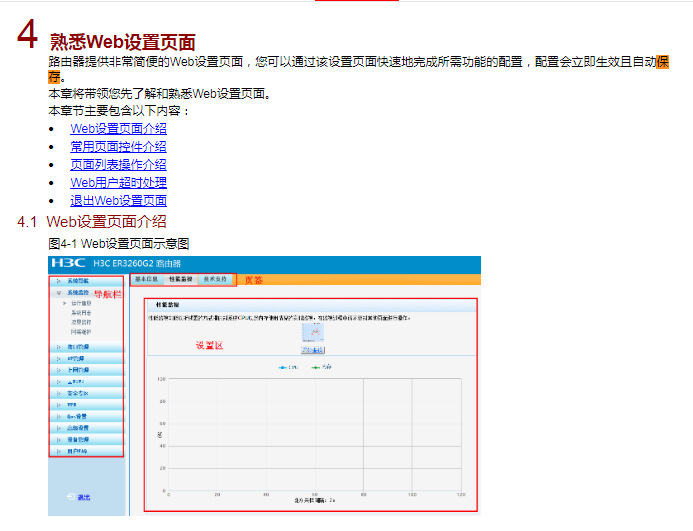Switch to the 性能监视 tab

180,279
